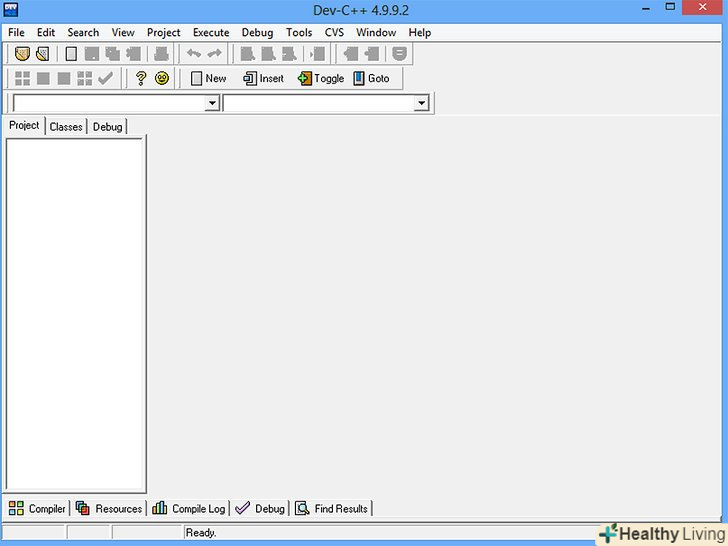Viewport: 728px width, 546px height.
Task: Click the Undo arrow icon
Action: [x=194, y=54]
